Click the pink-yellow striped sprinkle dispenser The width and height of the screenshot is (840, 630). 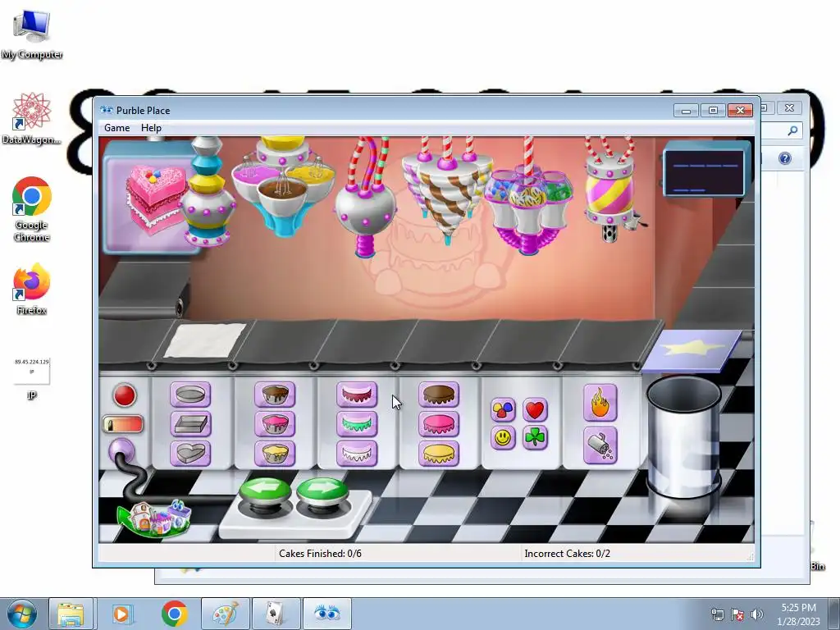[x=610, y=190]
